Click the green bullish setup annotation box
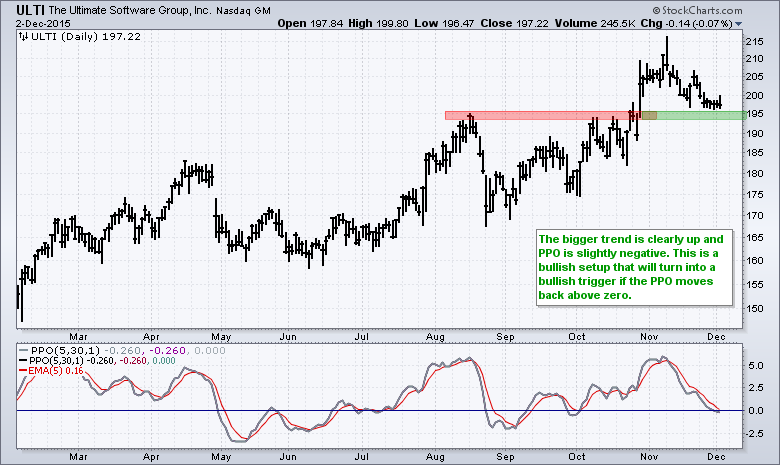The height and width of the screenshot is (465, 780). click(630, 268)
